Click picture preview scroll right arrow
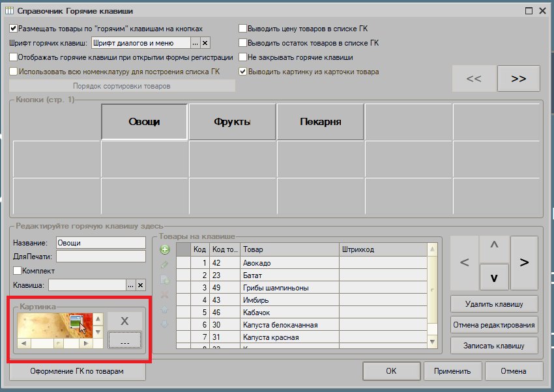554x392 pixels. coord(86,343)
